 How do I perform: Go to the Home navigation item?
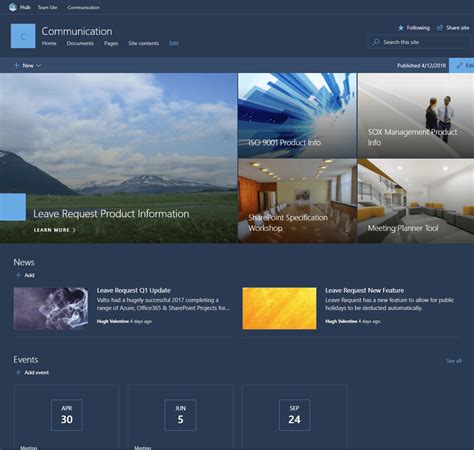coord(49,43)
